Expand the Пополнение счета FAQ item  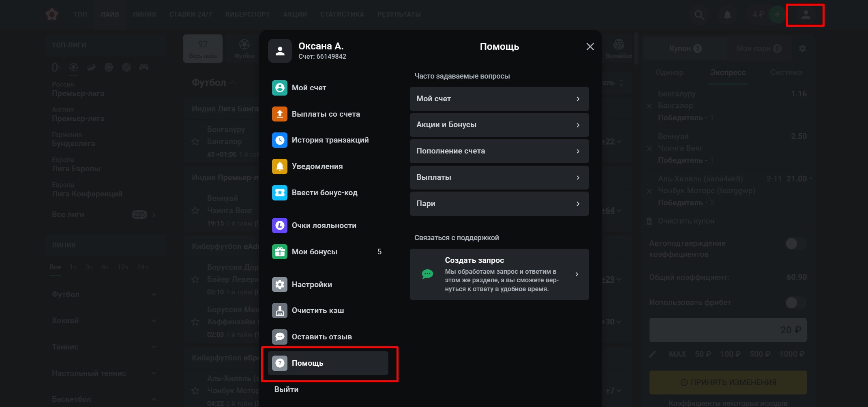coord(499,151)
